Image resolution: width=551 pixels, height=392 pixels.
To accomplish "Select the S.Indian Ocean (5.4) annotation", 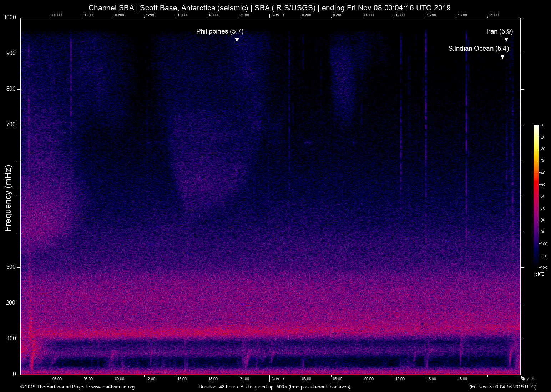I will point(478,49).
